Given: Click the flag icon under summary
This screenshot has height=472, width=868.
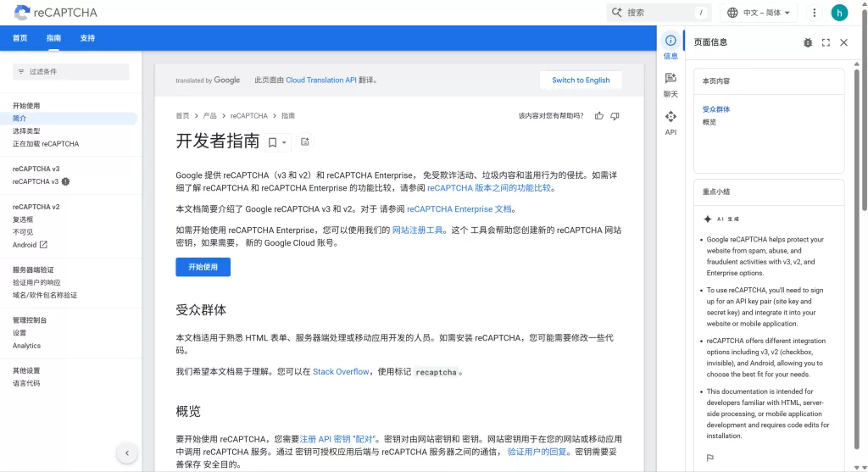Looking at the screenshot, I should [x=710, y=458].
